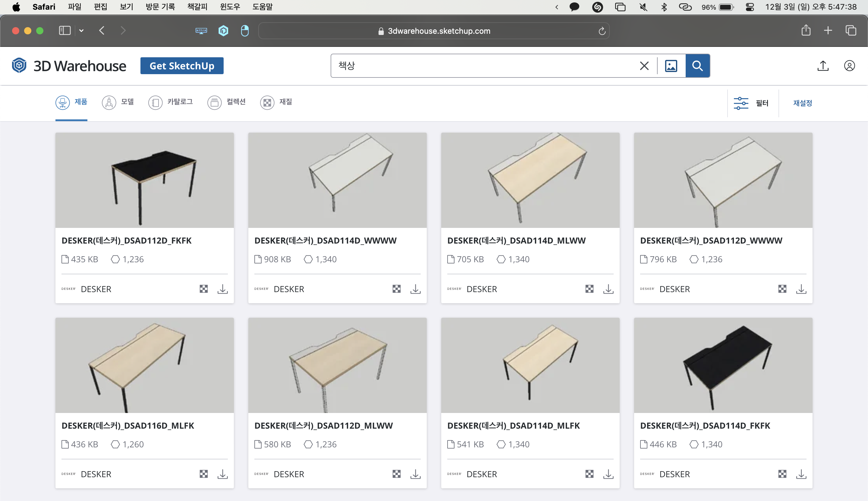The width and height of the screenshot is (868, 501).
Task: Toggle Safari sidebar icon
Action: [x=65, y=31]
